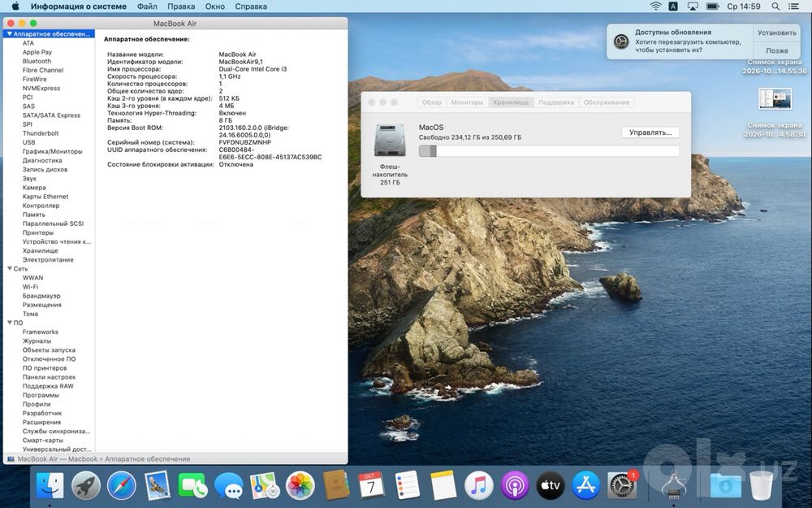Open Music app in the dock
Image resolution: width=812 pixels, height=508 pixels.
(478, 486)
